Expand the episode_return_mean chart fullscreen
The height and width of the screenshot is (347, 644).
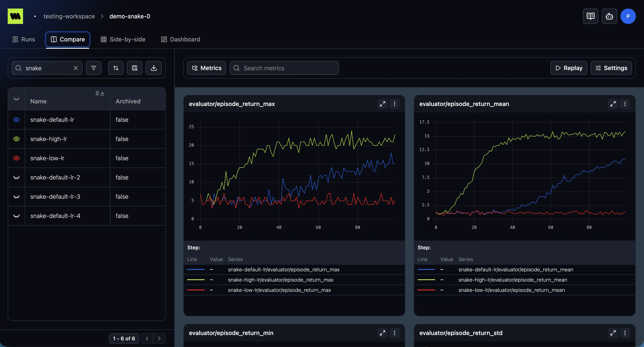click(x=613, y=104)
